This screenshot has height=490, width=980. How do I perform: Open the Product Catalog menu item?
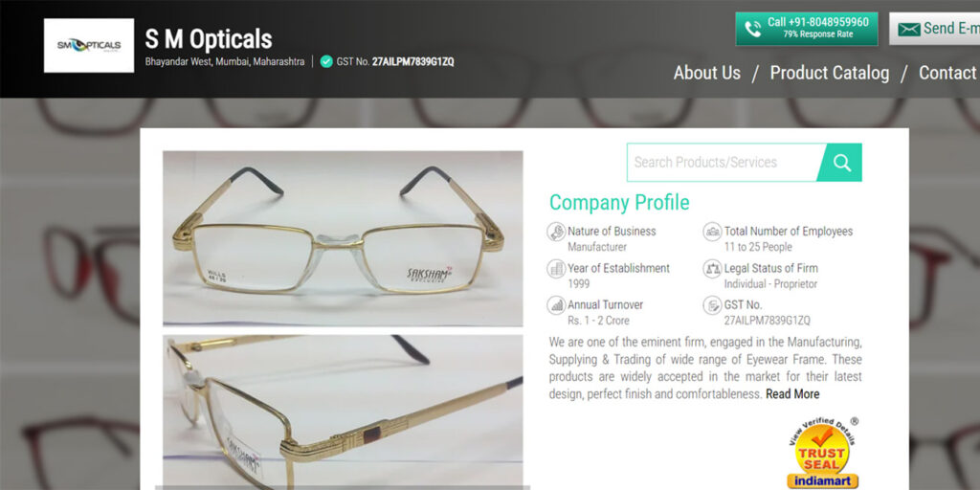click(830, 73)
